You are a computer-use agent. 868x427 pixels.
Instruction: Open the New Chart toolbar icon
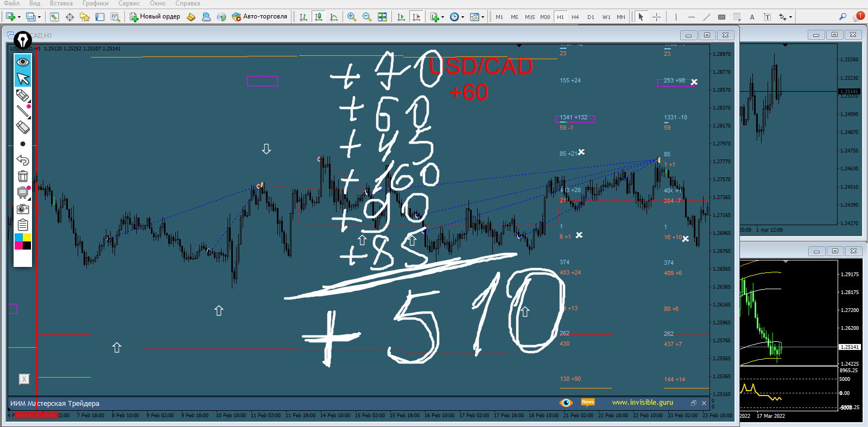(10, 17)
